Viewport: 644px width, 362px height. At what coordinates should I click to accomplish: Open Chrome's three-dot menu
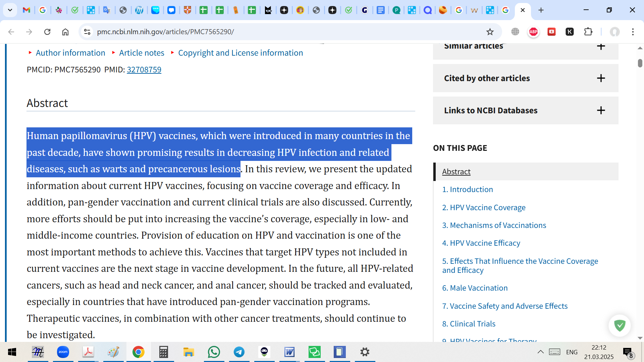[x=633, y=32]
